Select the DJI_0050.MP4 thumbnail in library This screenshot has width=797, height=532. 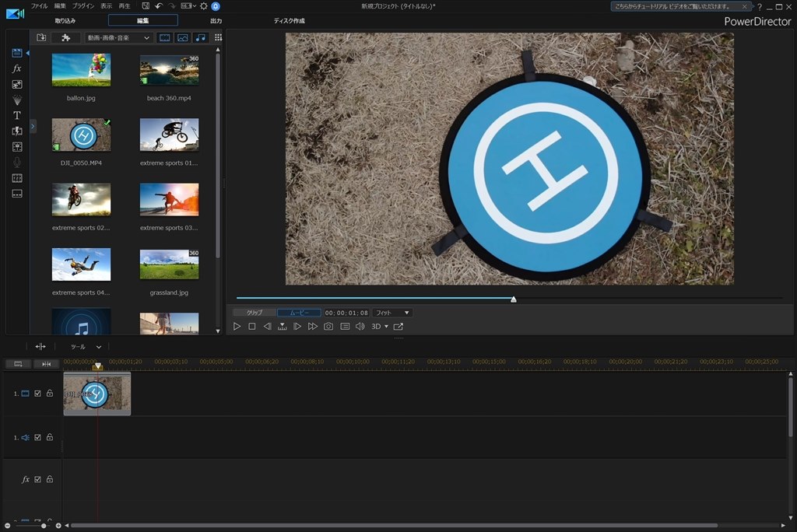[81, 135]
